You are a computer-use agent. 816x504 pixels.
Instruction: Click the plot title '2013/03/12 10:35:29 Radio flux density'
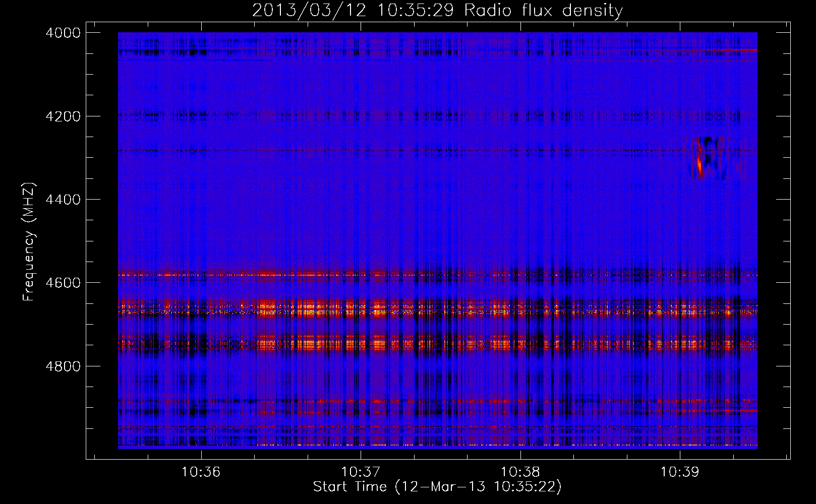pos(437,10)
